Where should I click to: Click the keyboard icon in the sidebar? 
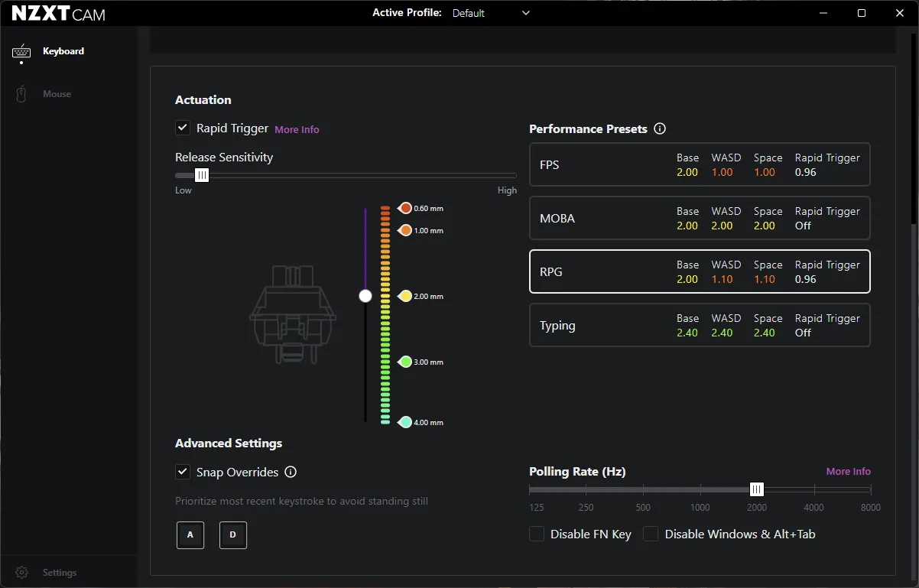[21, 51]
